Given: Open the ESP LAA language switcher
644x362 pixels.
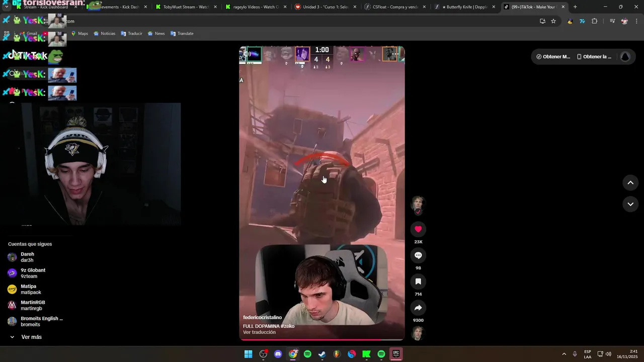Looking at the screenshot, I should [588, 354].
